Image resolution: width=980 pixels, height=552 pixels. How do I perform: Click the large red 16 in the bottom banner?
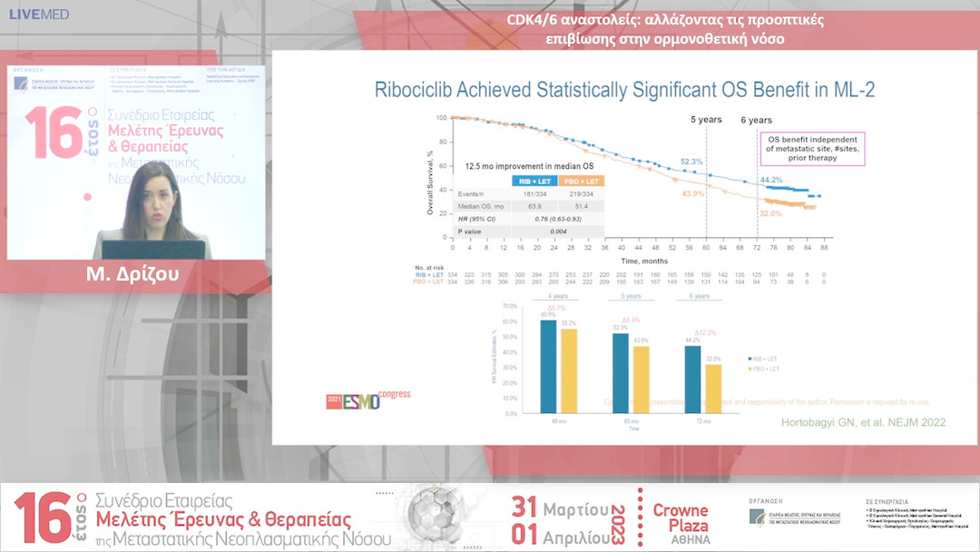[x=45, y=517]
